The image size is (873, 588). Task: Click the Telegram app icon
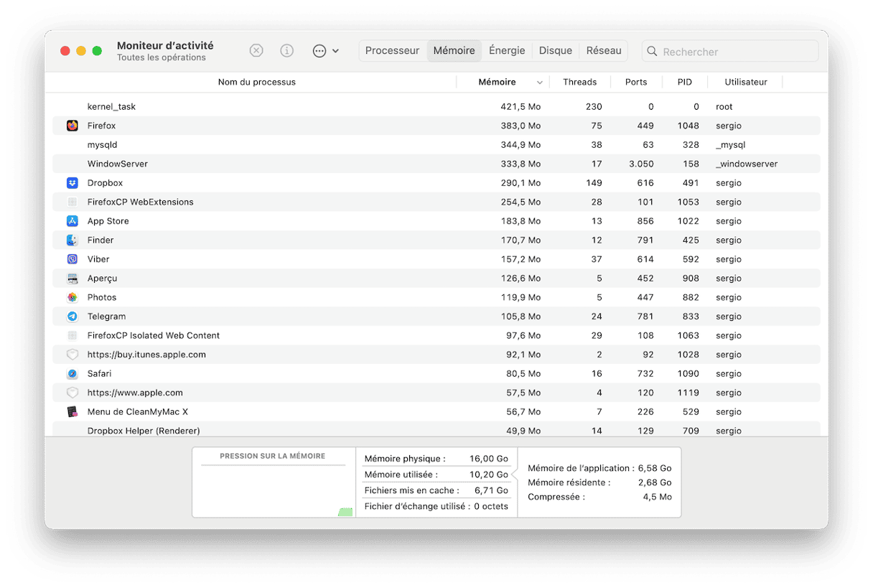[73, 317]
